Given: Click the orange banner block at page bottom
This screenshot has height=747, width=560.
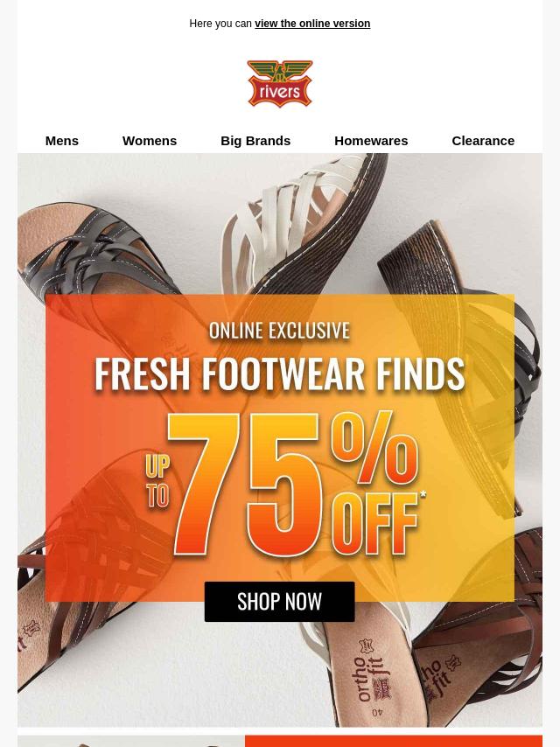Looking at the screenshot, I should (x=394, y=741).
